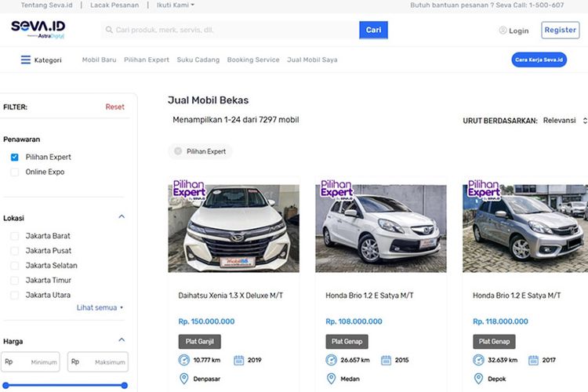This screenshot has width=588, height=392.
Task: Click calendar icon next to 2015 year
Action: pyautogui.click(x=386, y=361)
